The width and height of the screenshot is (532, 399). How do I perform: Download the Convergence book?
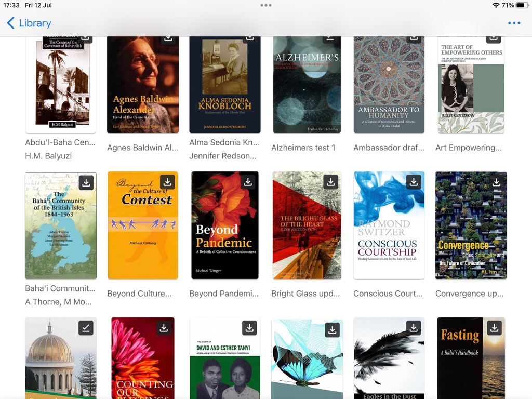(496, 182)
